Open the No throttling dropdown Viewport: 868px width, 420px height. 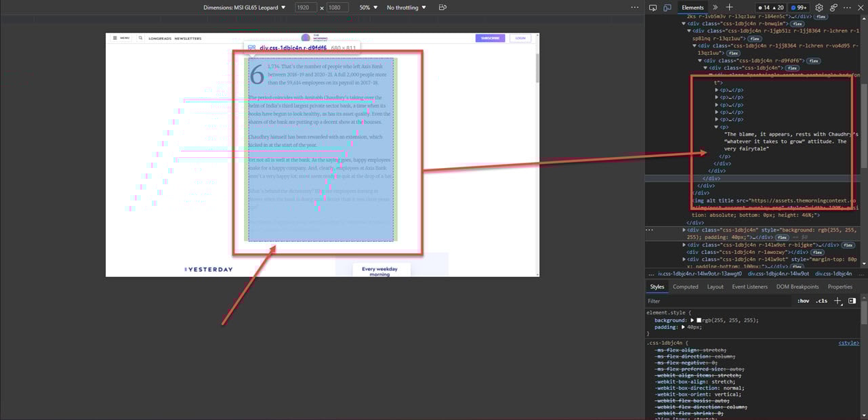(x=407, y=7)
